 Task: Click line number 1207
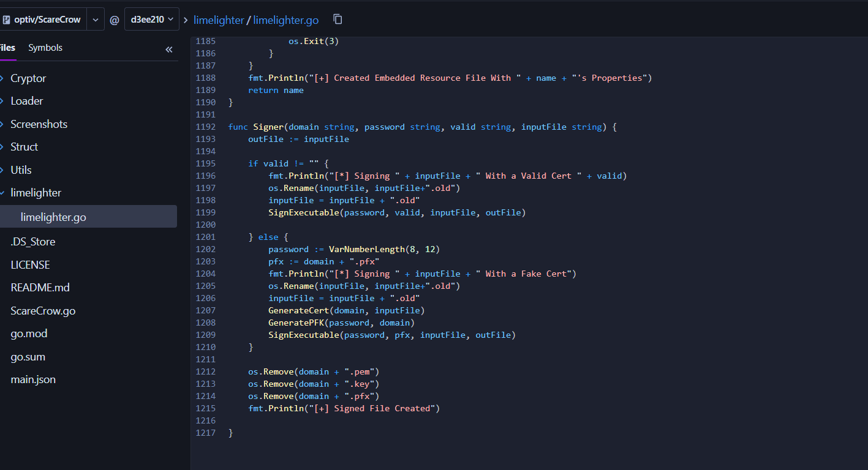(205, 310)
